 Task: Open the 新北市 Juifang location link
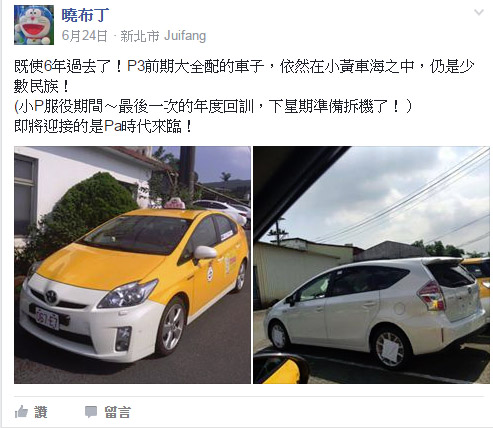tap(163, 35)
